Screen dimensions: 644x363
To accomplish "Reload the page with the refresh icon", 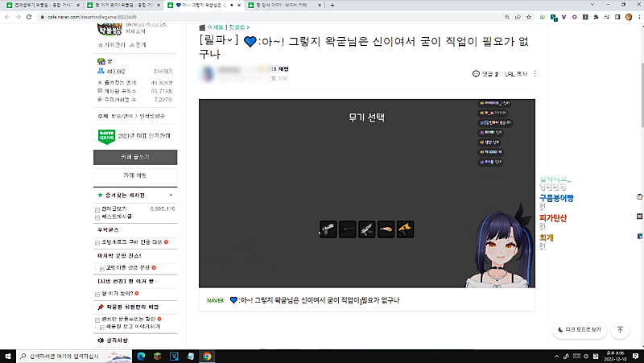I will pos(29,17).
